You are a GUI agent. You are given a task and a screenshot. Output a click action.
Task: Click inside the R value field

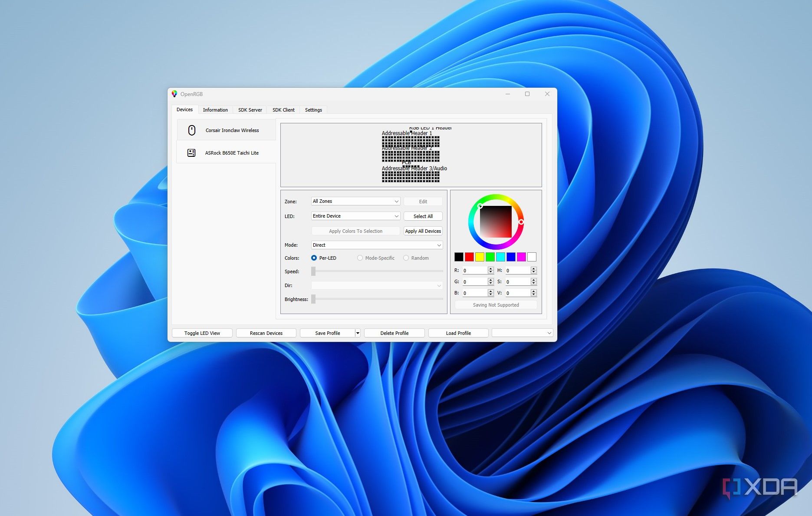(475, 270)
